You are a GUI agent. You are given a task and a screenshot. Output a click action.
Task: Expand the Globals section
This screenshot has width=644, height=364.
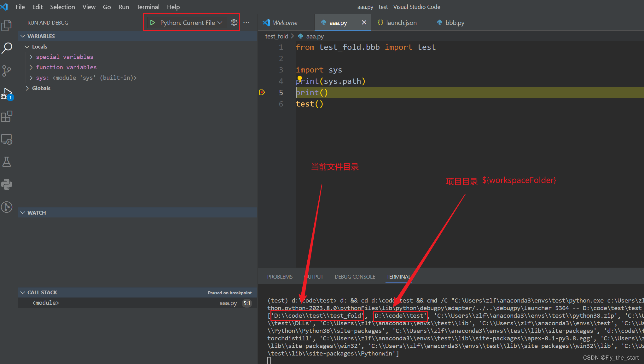click(41, 88)
